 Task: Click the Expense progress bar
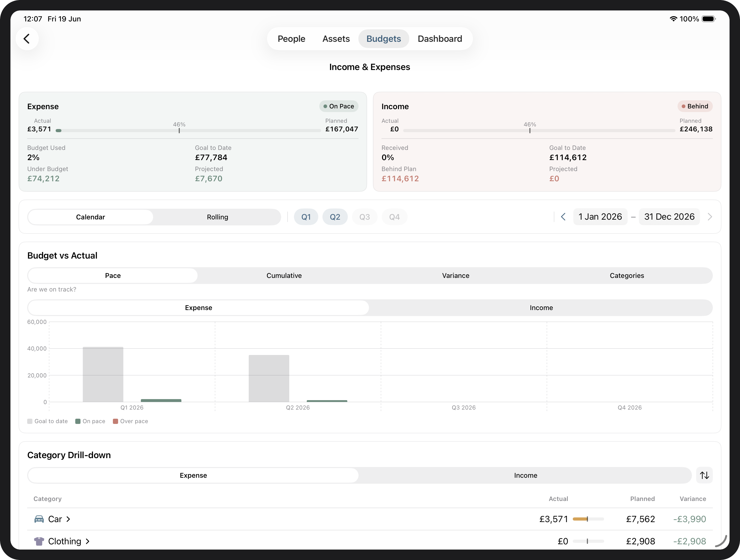click(188, 130)
